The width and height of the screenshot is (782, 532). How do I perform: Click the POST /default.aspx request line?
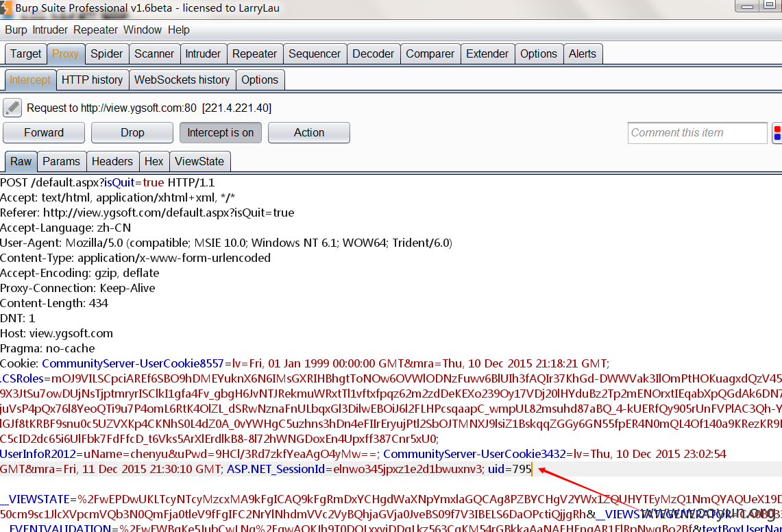coord(107,182)
